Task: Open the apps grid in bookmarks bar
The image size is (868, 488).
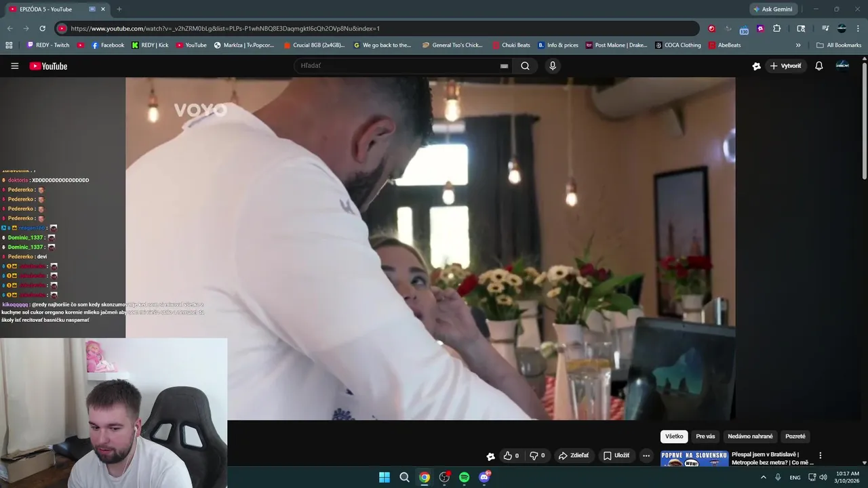Action: click(9, 45)
